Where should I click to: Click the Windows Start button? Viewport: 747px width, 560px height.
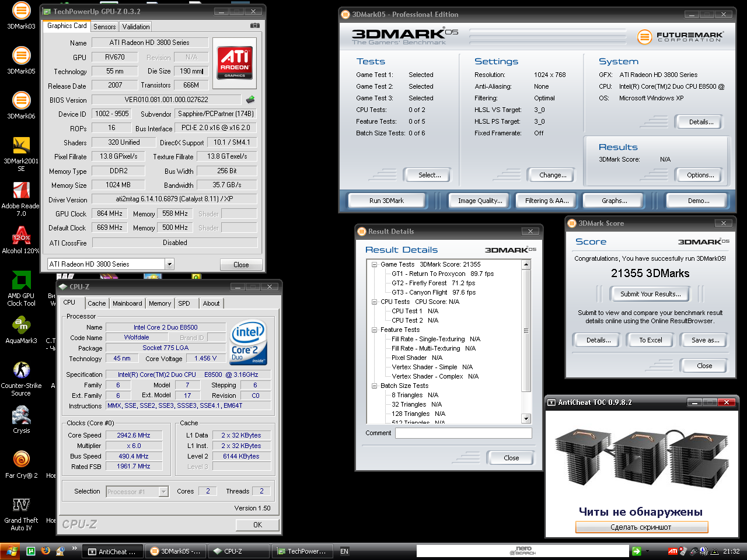[10, 551]
